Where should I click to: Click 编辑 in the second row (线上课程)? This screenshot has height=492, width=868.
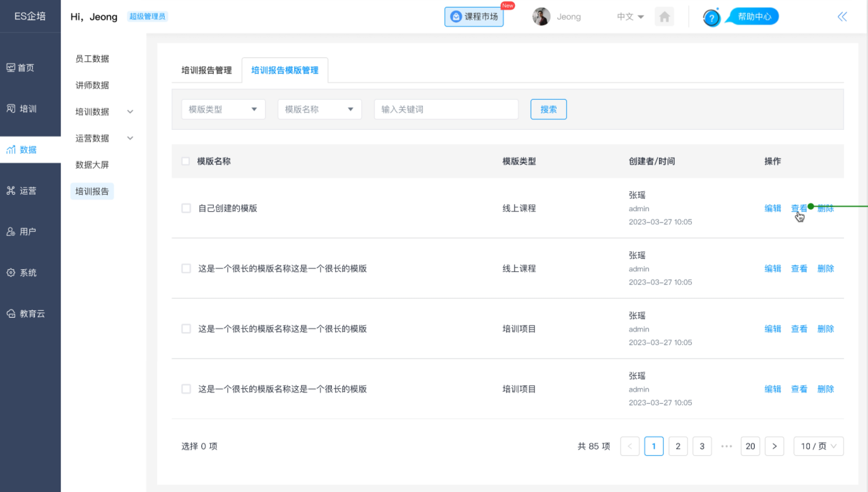pyautogui.click(x=773, y=269)
